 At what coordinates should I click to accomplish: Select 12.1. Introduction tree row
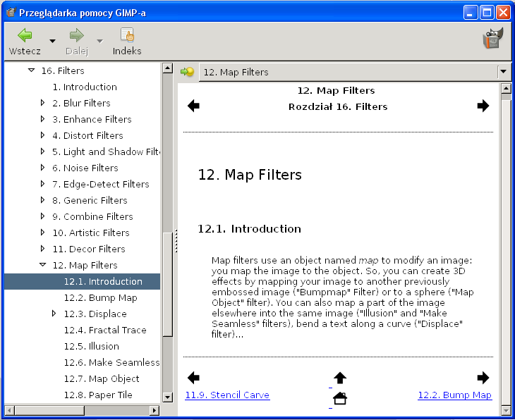click(82, 281)
